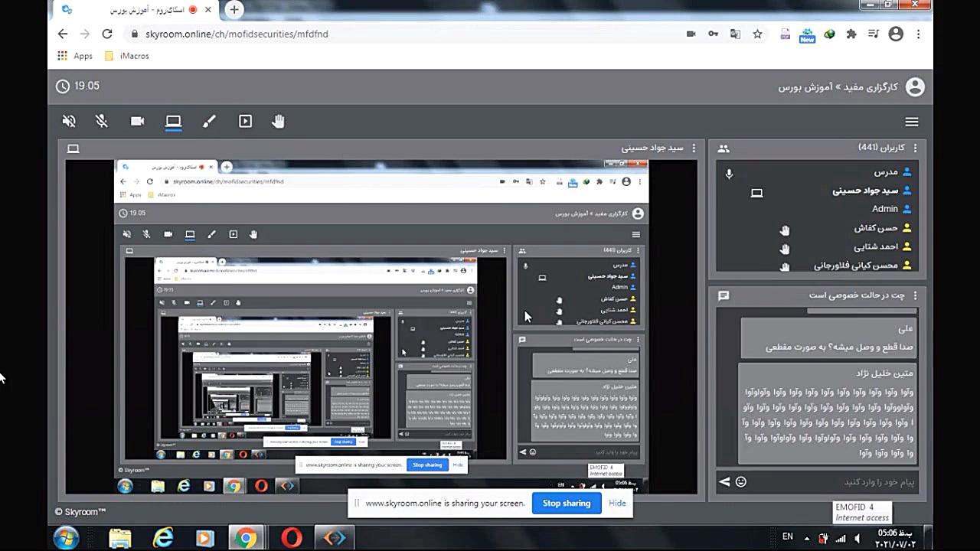Open Opera browser from the taskbar
The image size is (980, 551).
click(292, 538)
